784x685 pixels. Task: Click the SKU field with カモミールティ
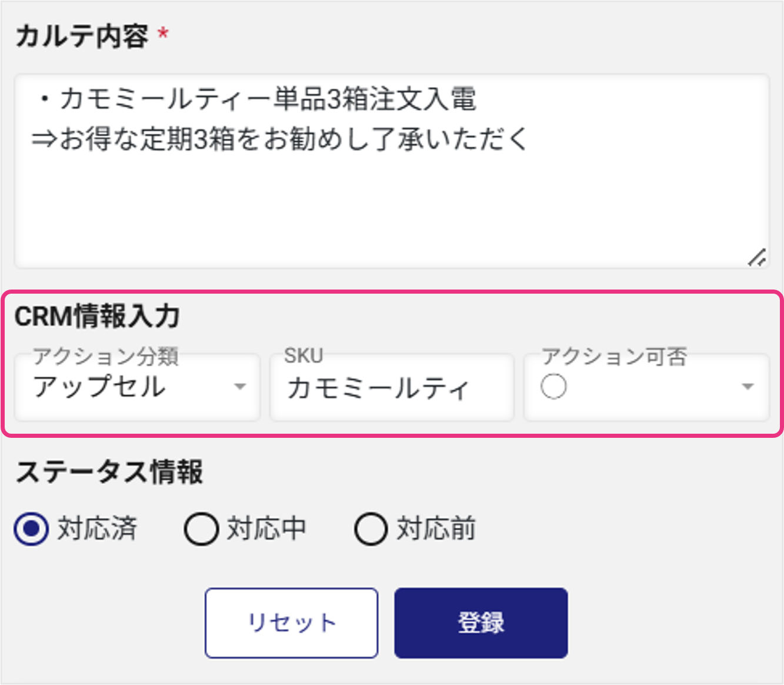tap(391, 387)
